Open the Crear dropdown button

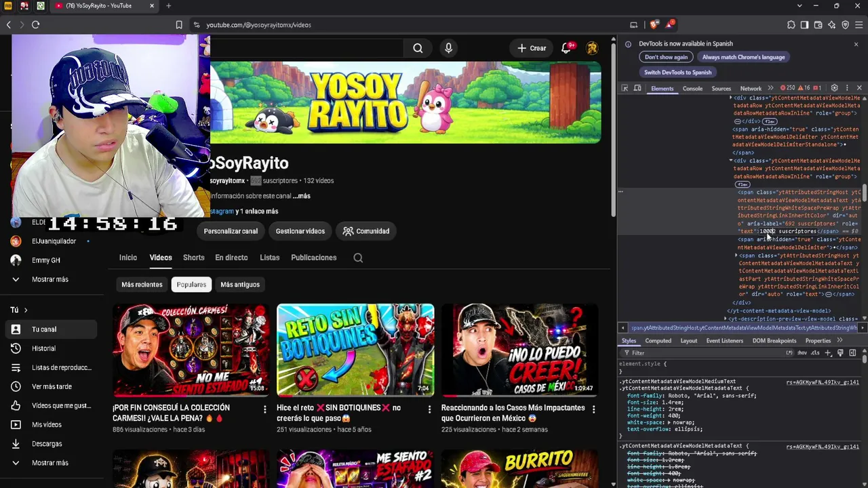tap(532, 48)
